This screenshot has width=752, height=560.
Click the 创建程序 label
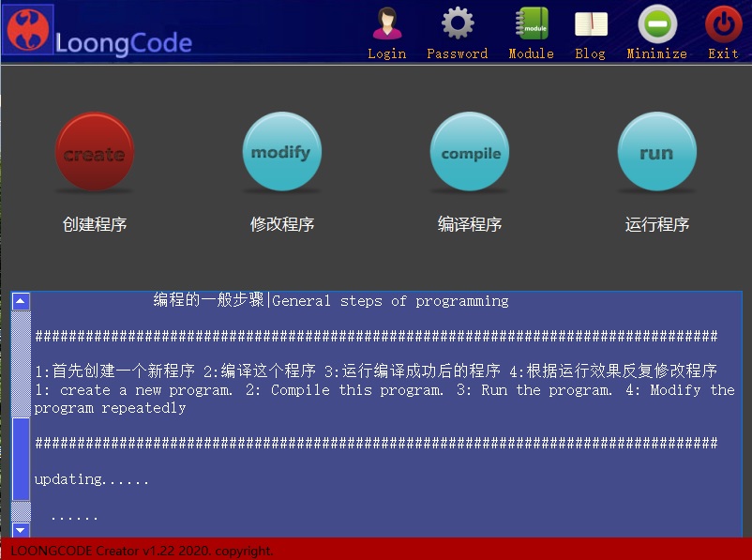(95, 224)
